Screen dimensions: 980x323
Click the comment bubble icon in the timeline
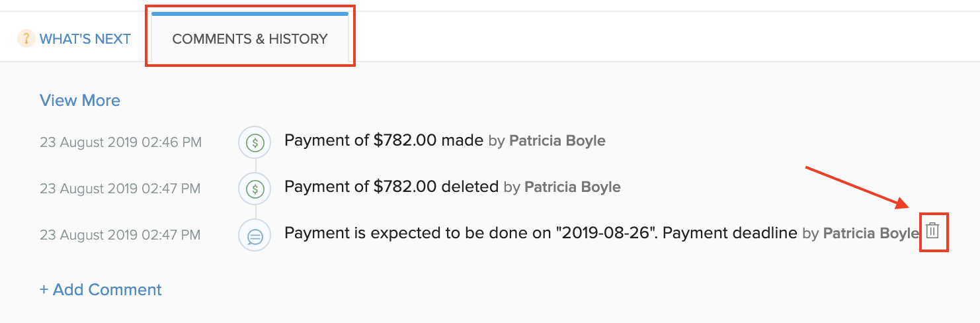pos(255,235)
